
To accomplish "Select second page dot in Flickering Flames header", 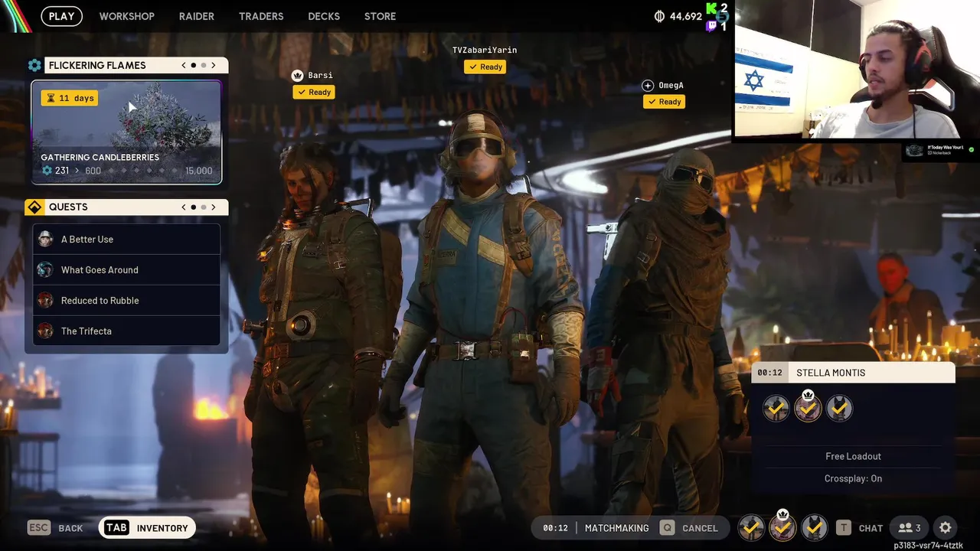I will click(203, 65).
